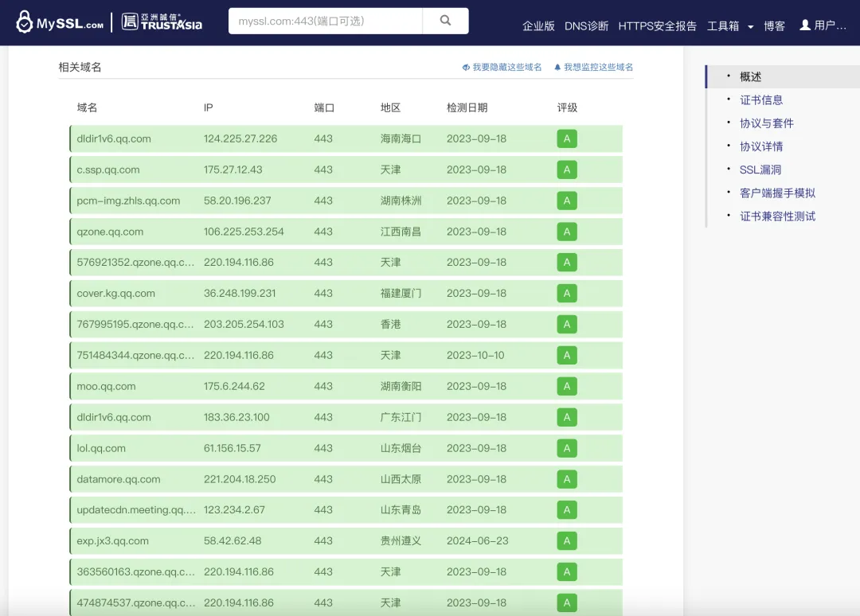Image resolution: width=860 pixels, height=616 pixels.
Task: Click the exp.jx3.qq.com domain name
Action: coord(112,541)
